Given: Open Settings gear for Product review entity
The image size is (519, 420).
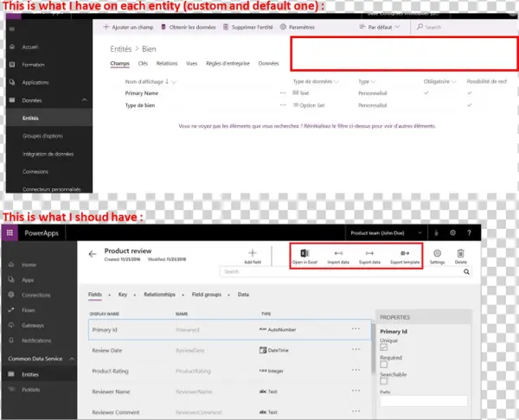Looking at the screenshot, I should click(x=437, y=252).
